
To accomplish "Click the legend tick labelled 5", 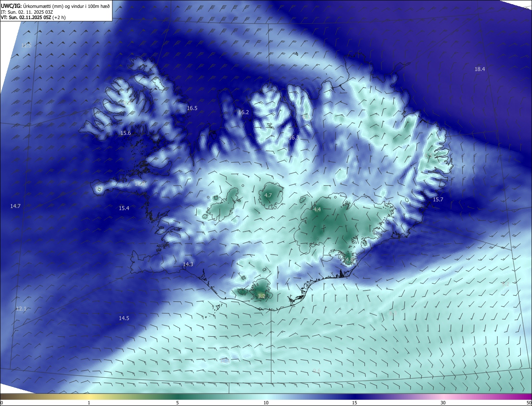I will coord(177,403).
